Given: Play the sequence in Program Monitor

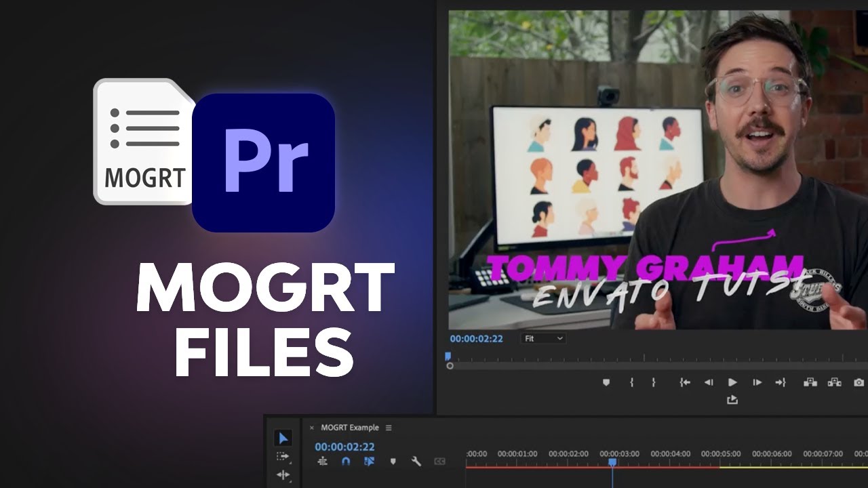Looking at the screenshot, I should tap(732, 382).
